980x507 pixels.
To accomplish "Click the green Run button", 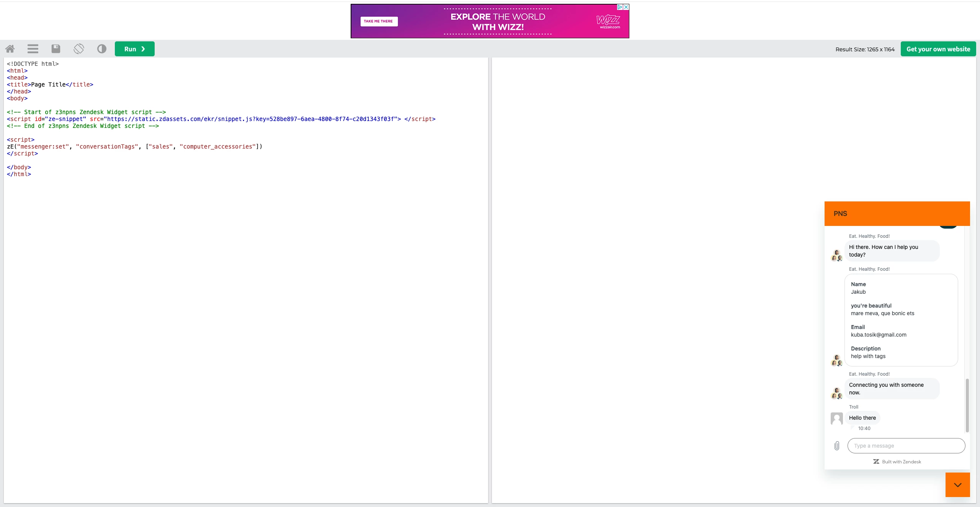I will click(x=134, y=49).
